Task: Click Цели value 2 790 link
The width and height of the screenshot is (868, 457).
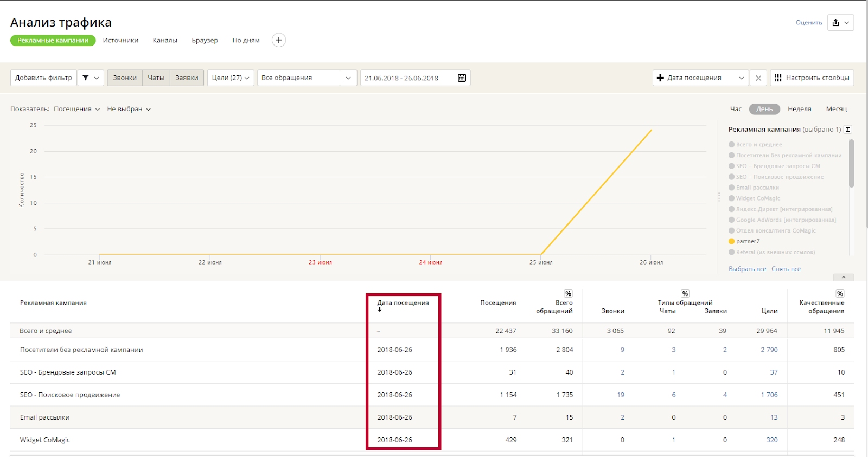Action: (x=769, y=350)
